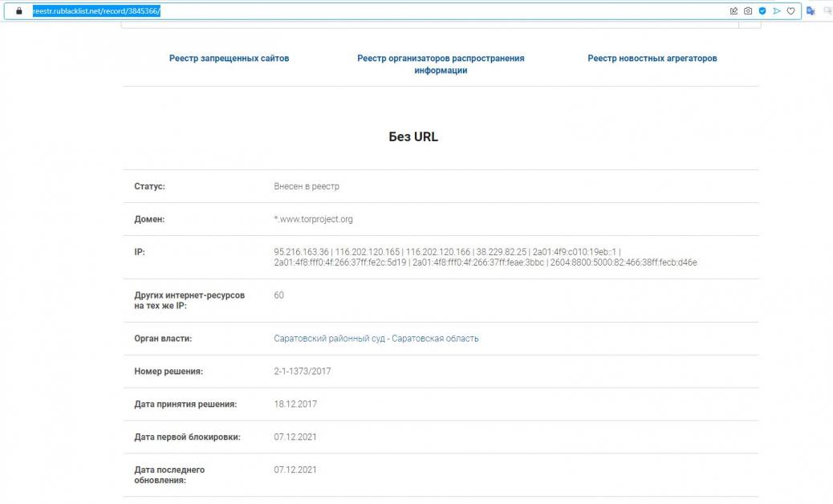Screen dimensions: 833x504
Task: Click the Номер решения label
Action: [x=169, y=372]
